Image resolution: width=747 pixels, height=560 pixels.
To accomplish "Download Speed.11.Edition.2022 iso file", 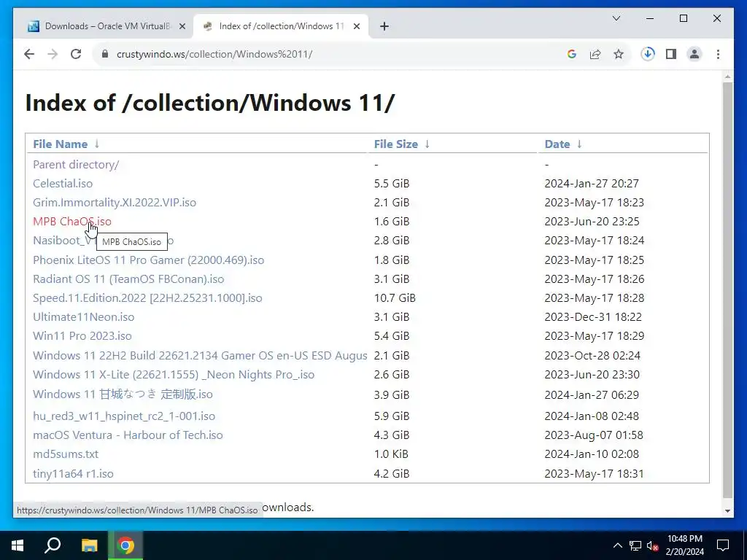I will (x=147, y=298).
